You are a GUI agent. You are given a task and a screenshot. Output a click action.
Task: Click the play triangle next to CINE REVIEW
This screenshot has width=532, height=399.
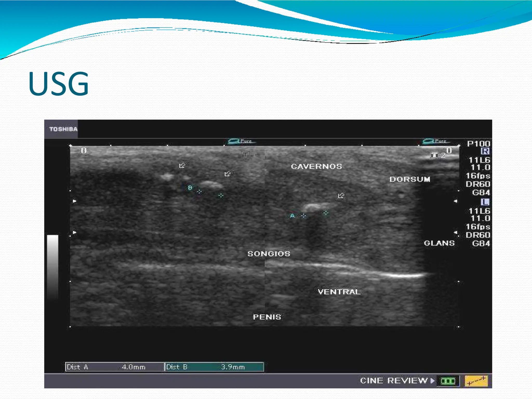click(x=432, y=381)
